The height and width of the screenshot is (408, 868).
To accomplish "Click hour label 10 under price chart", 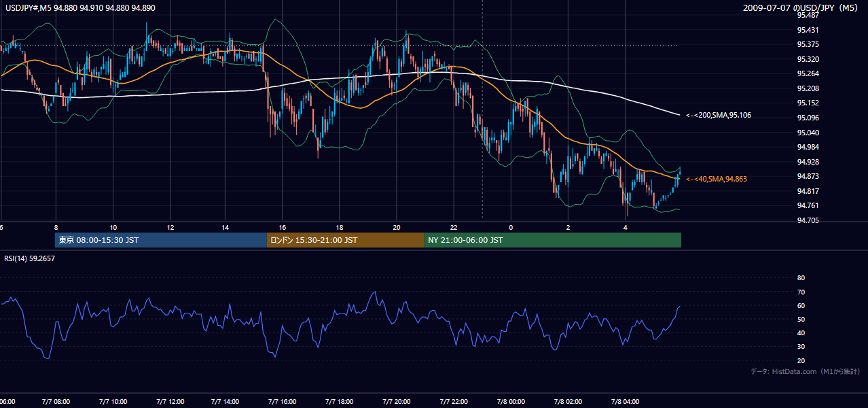I will [113, 227].
